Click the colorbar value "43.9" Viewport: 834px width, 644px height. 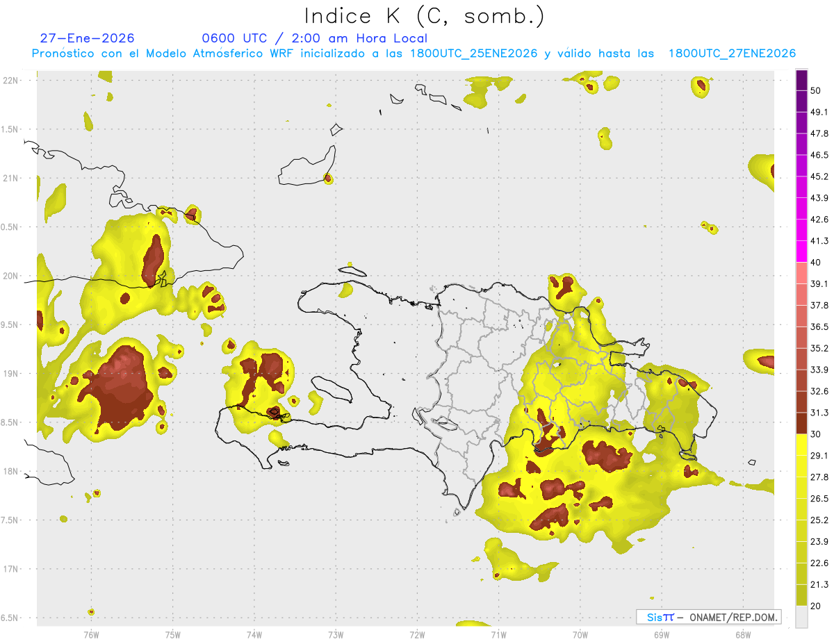[819, 198]
